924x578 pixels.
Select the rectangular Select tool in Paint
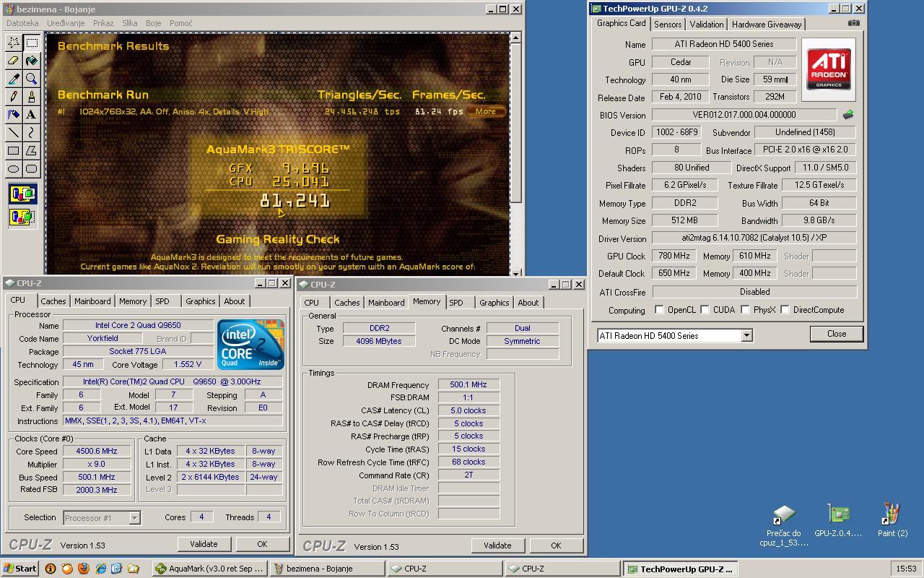point(32,43)
